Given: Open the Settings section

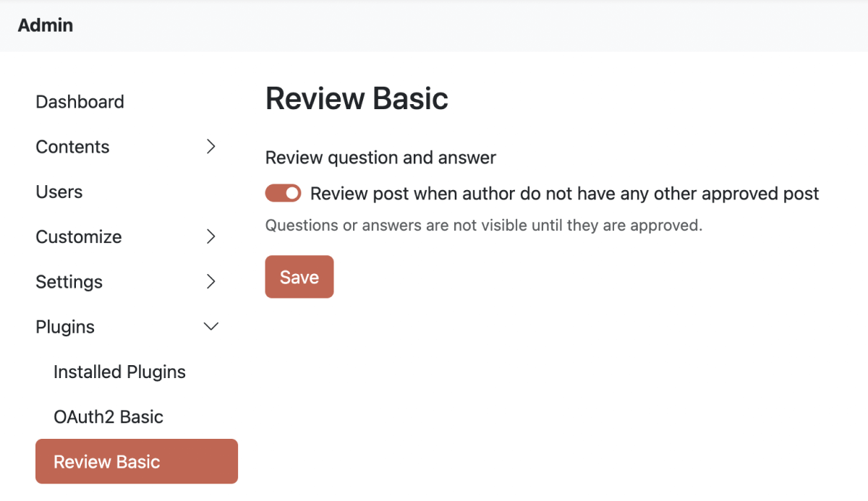Looking at the screenshot, I should tap(69, 281).
